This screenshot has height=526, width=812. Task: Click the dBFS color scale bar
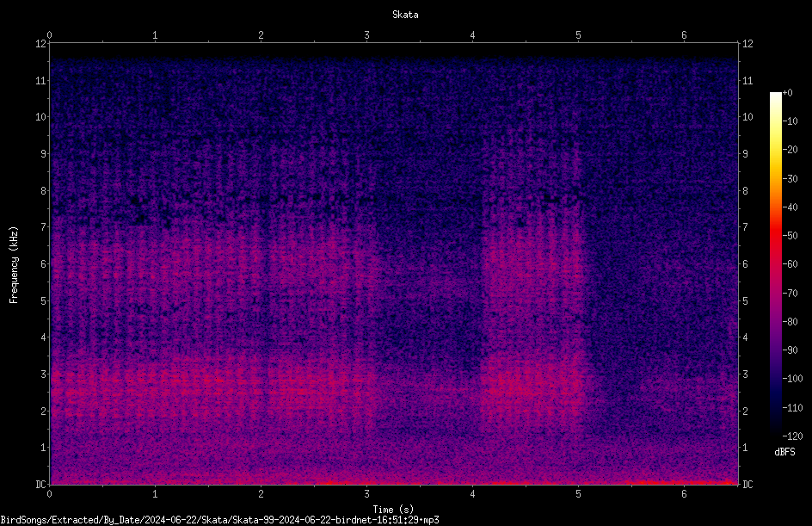tap(775, 263)
